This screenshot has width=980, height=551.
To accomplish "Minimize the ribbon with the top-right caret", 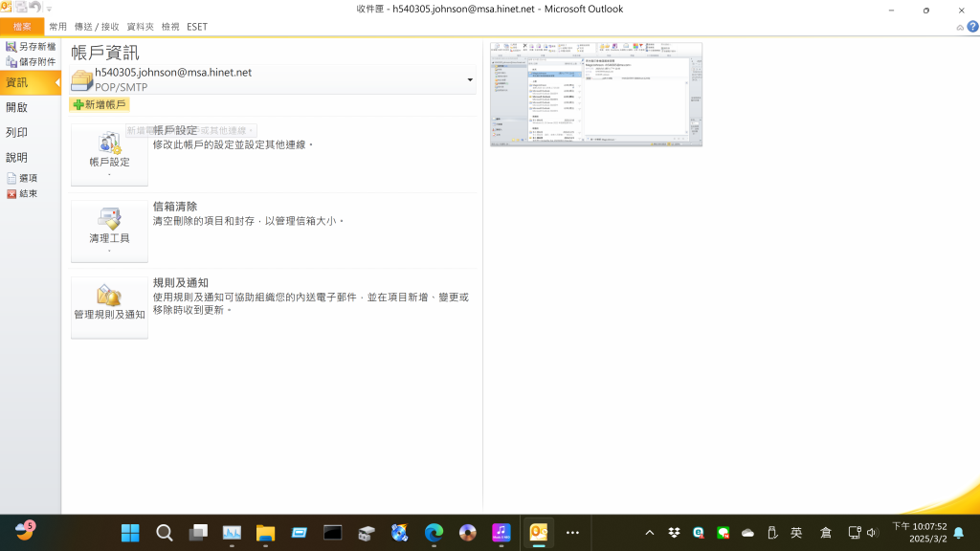I will tap(960, 27).
